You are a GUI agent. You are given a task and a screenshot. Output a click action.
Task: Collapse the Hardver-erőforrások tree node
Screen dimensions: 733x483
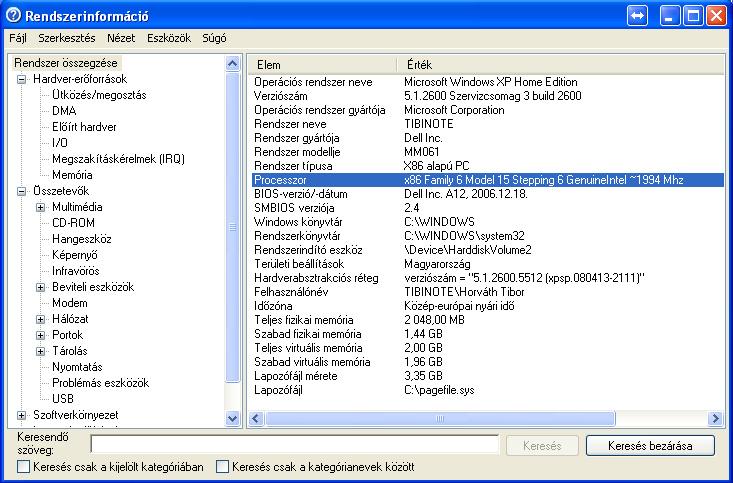coord(22,79)
